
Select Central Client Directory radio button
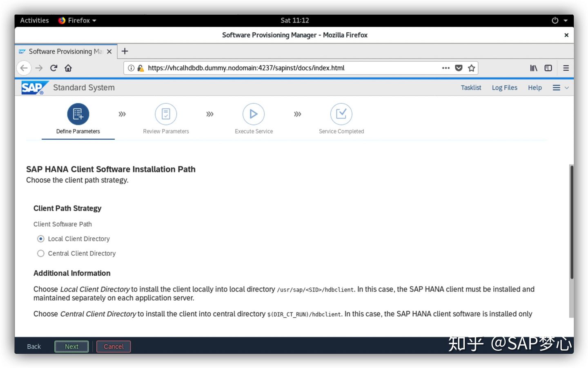coord(41,253)
